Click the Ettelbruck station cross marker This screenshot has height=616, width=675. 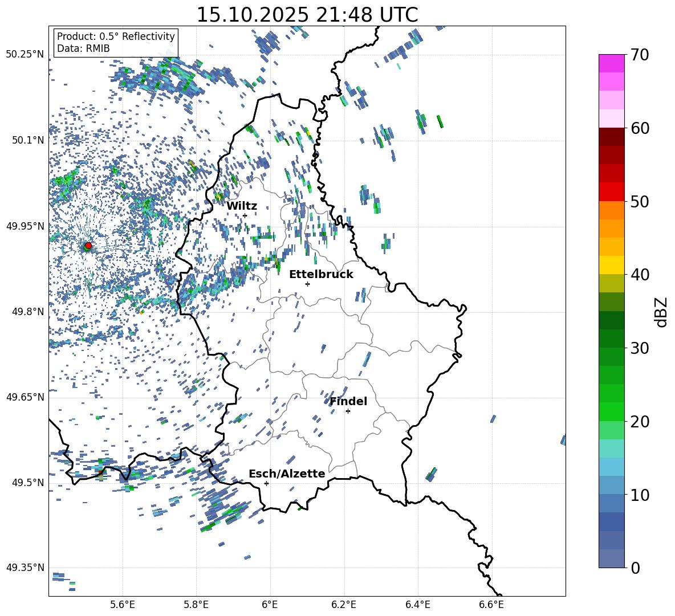[307, 284]
